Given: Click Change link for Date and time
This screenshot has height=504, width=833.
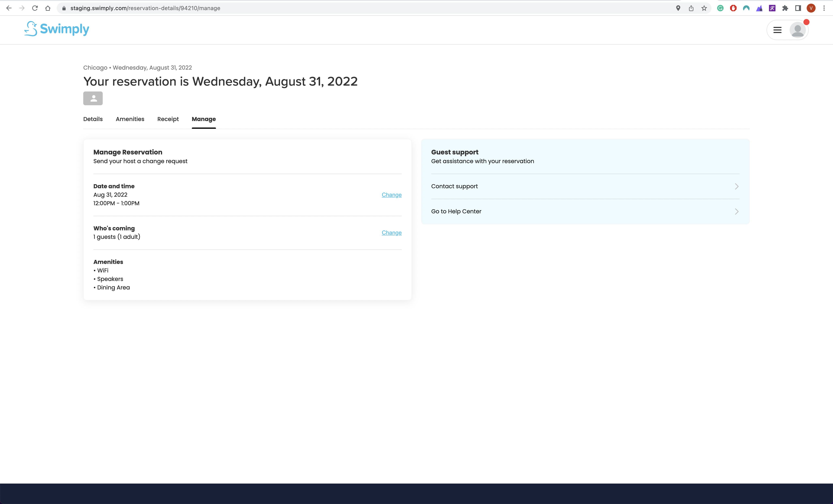Looking at the screenshot, I should (392, 195).
